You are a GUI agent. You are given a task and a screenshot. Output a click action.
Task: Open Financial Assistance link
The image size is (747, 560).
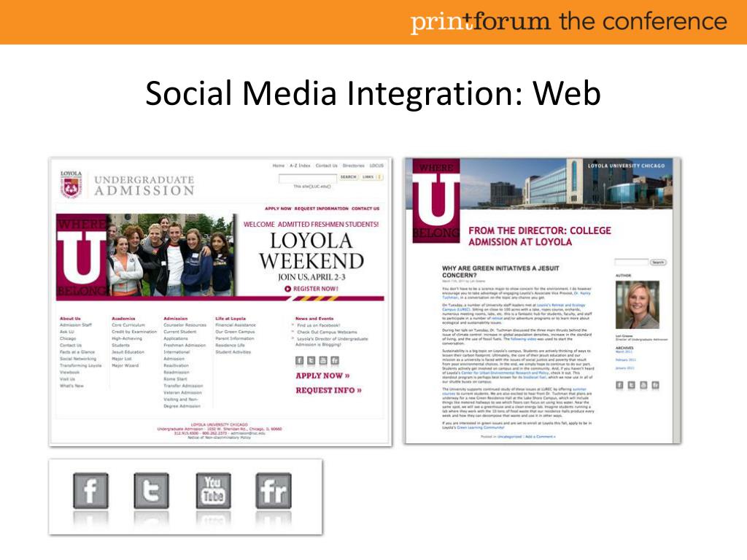point(236,324)
